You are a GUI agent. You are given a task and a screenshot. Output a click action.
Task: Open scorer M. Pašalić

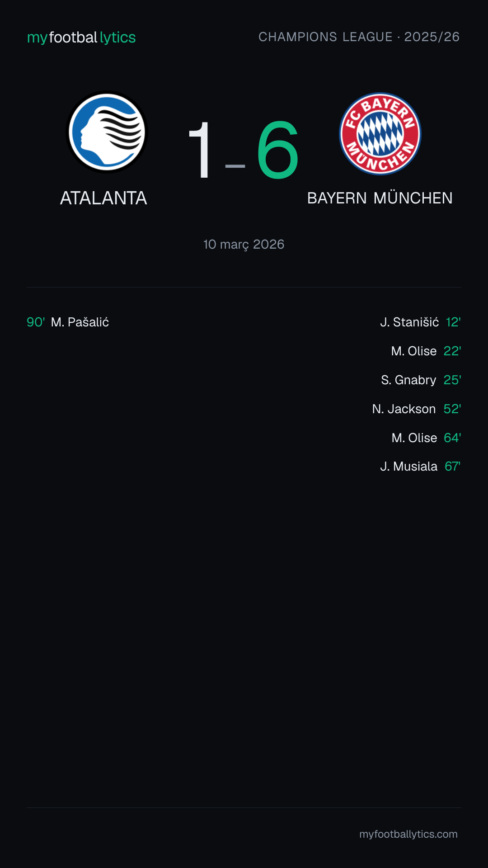pos(80,322)
